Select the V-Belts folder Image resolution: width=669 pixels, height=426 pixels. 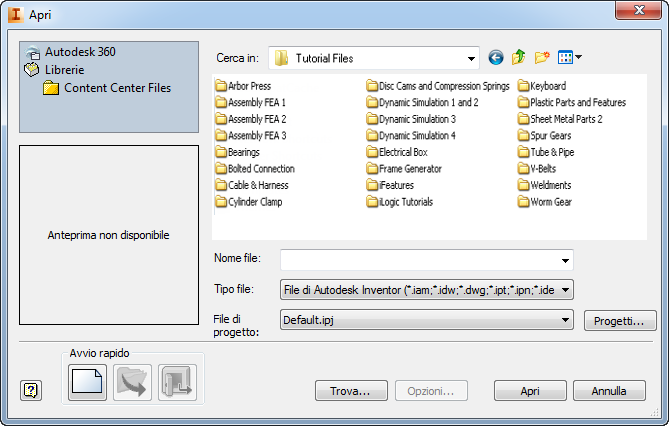(x=537, y=169)
